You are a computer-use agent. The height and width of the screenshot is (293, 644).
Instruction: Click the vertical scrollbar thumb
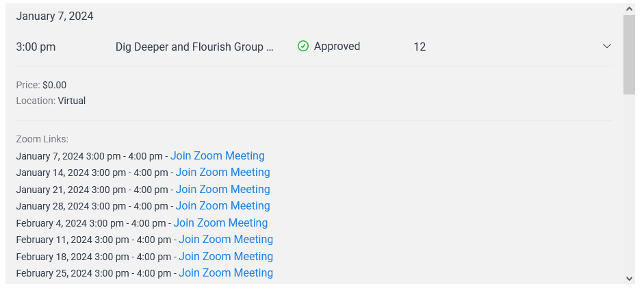coord(629,55)
